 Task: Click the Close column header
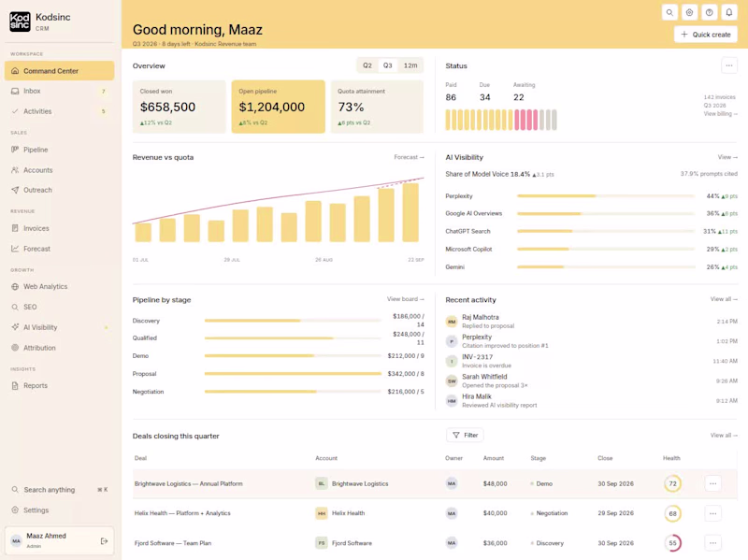point(605,458)
